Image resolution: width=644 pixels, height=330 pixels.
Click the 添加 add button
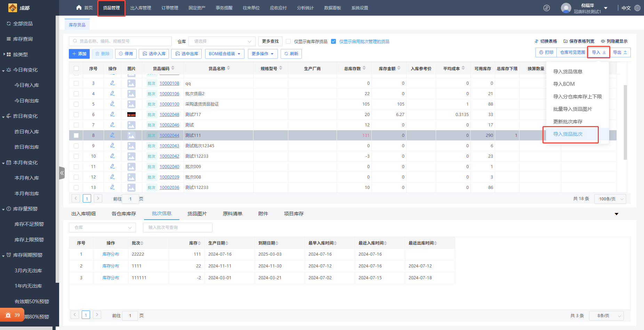click(79, 54)
